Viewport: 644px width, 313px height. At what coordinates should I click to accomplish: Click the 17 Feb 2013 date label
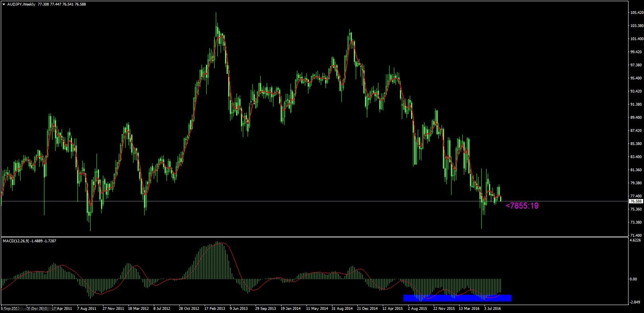[215, 308]
